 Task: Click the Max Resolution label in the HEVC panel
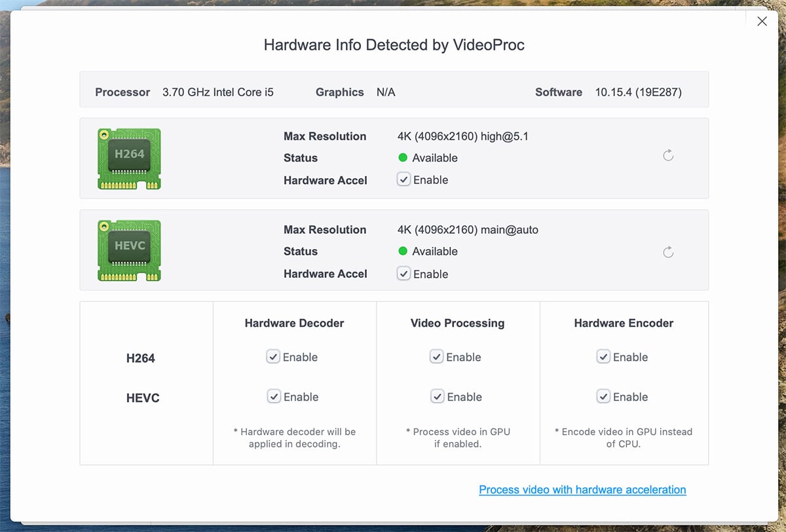pos(325,230)
